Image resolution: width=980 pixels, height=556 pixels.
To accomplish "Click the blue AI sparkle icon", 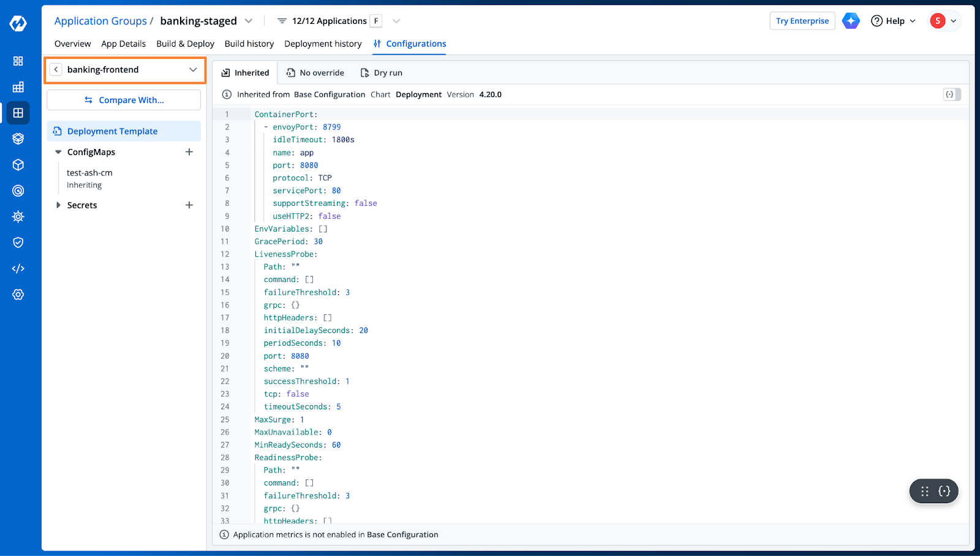I will (851, 21).
